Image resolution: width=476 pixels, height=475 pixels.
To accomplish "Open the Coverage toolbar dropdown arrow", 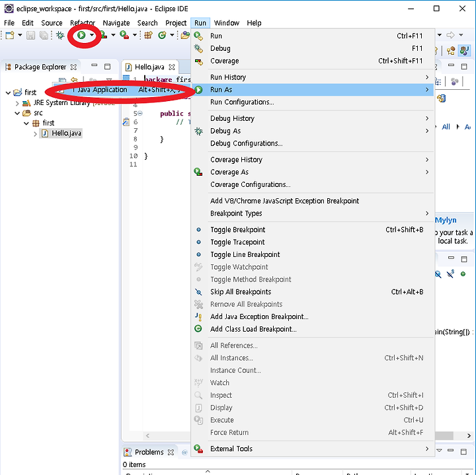I will (x=113, y=35).
